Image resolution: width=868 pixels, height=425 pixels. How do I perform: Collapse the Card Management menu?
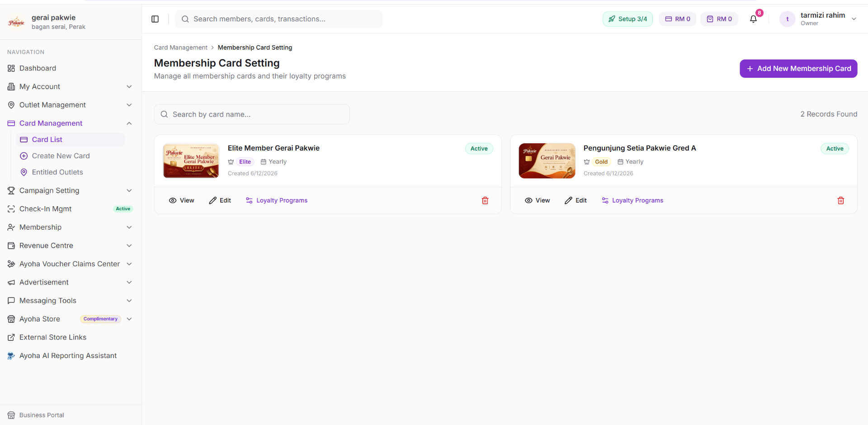[129, 123]
